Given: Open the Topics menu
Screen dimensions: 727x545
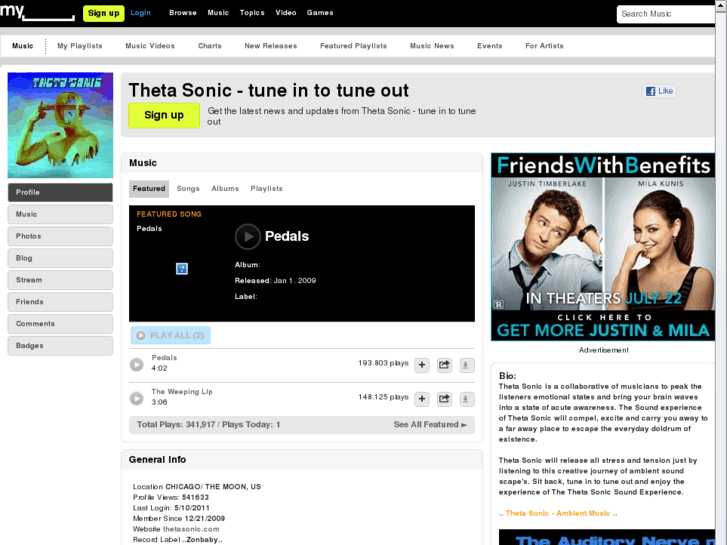Looking at the screenshot, I should [x=252, y=13].
